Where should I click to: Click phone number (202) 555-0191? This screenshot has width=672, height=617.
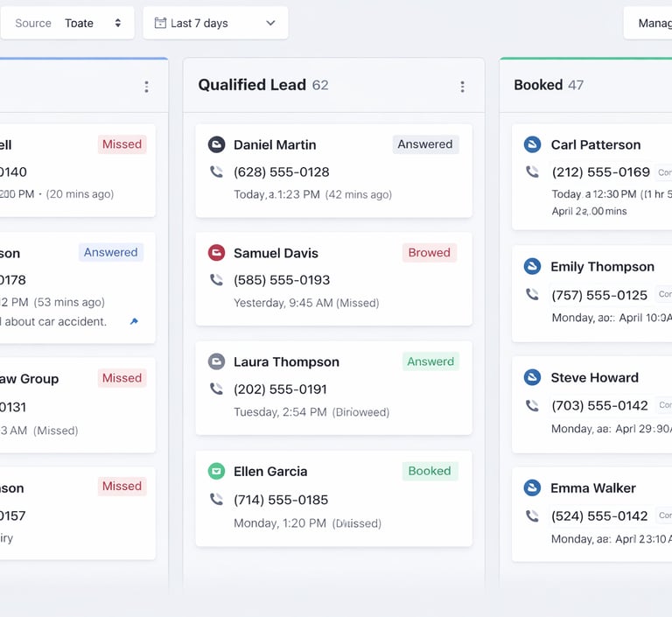[x=280, y=389]
